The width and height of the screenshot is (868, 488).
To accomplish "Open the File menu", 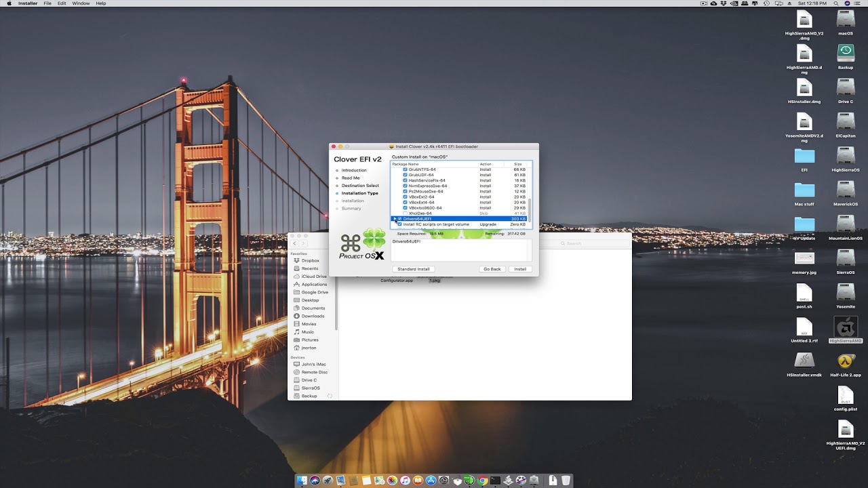I will pyautogui.click(x=47, y=3).
